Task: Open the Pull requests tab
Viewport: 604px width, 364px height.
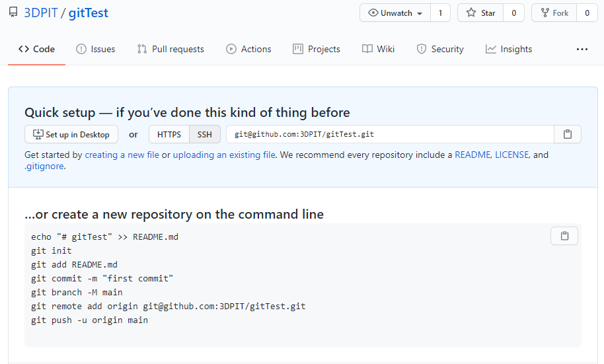Action: [170, 49]
